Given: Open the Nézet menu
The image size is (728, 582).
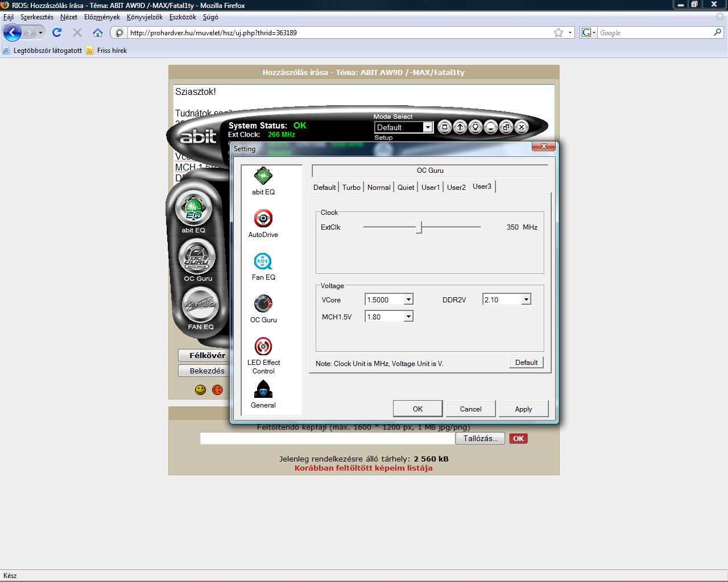Looking at the screenshot, I should click(x=69, y=17).
